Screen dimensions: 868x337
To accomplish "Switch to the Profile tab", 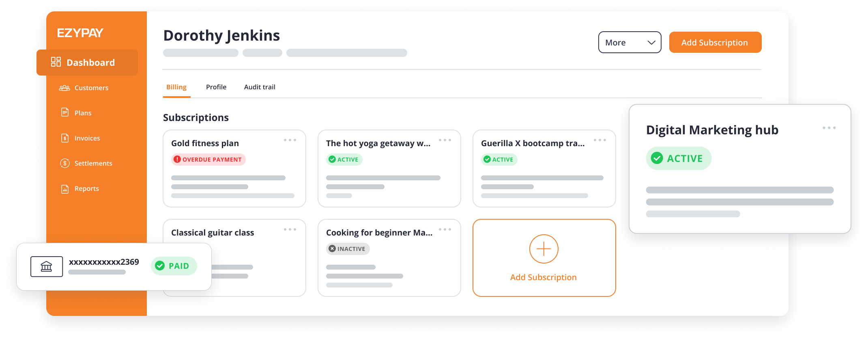I will click(216, 87).
